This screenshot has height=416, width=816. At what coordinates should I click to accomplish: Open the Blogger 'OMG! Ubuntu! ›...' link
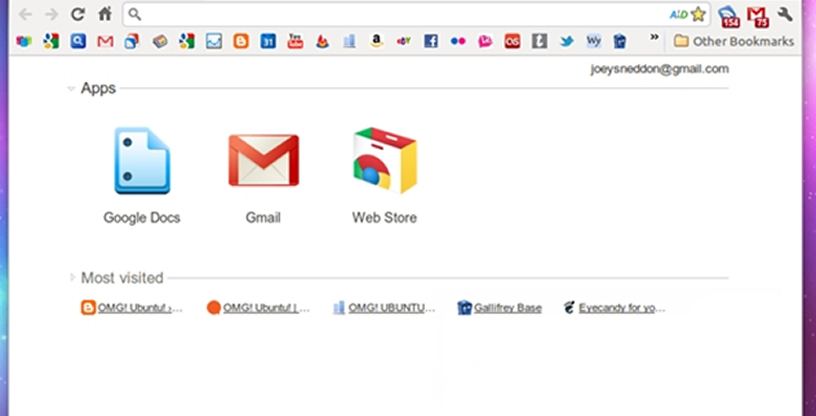132,308
